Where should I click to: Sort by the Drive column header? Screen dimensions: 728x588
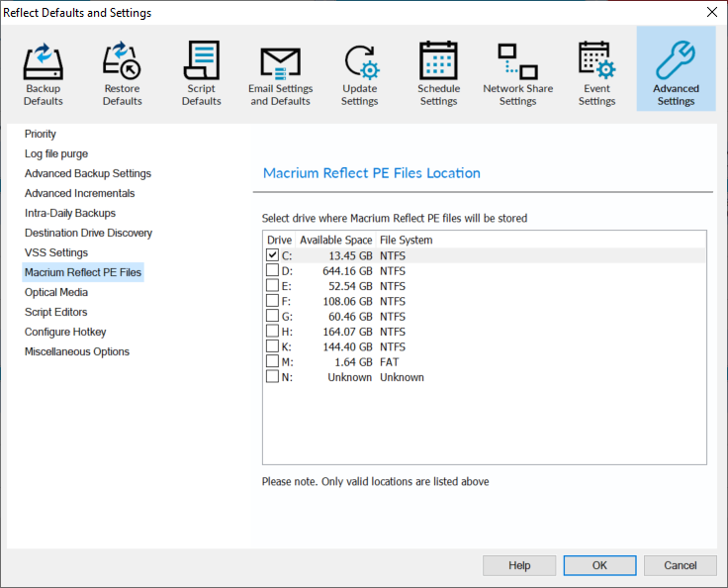tap(279, 240)
